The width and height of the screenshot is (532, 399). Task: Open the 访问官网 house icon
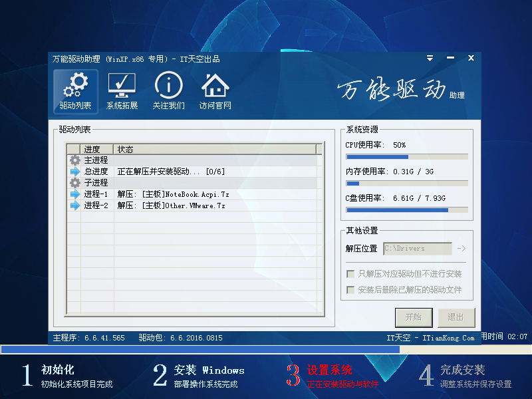215,91
